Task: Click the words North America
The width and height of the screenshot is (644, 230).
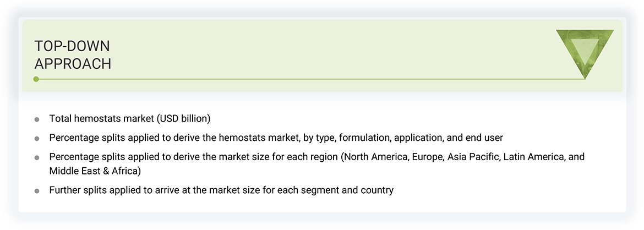Action: tap(376, 157)
